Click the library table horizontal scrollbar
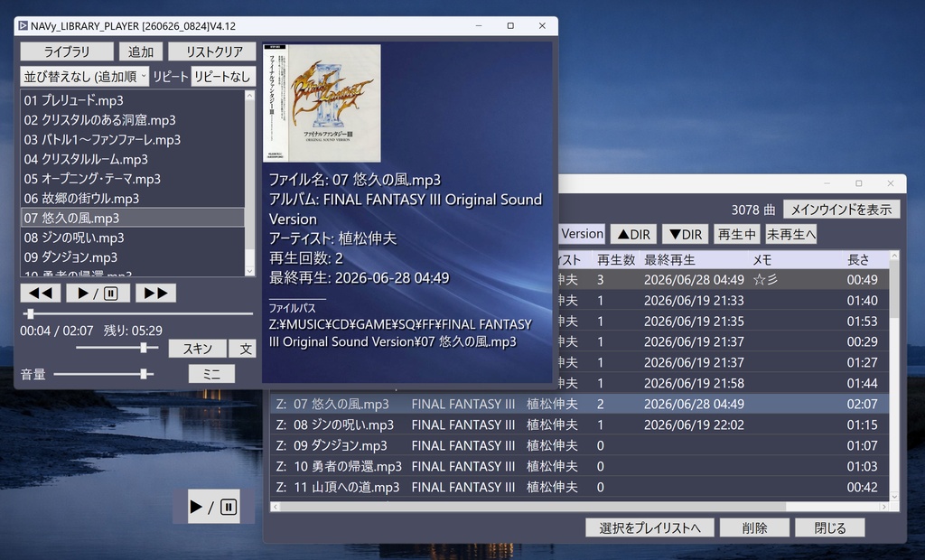This screenshot has width=925, height=560. [533, 507]
